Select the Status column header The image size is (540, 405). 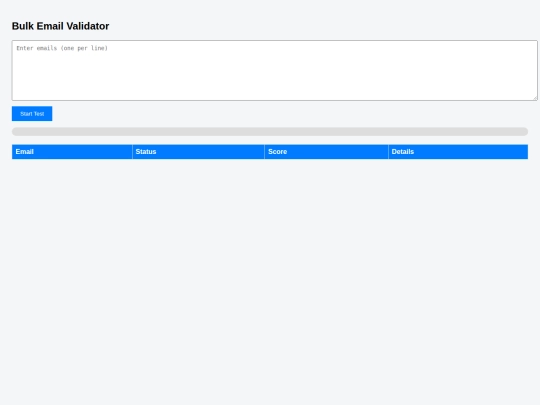(198, 152)
